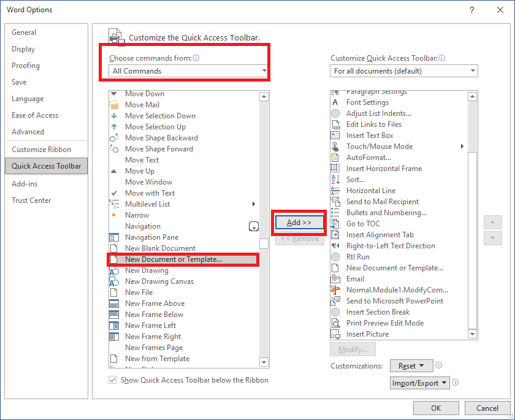This screenshot has width=515, height=420.
Task: Click the Edit Links to Files icon
Action: pos(335,124)
